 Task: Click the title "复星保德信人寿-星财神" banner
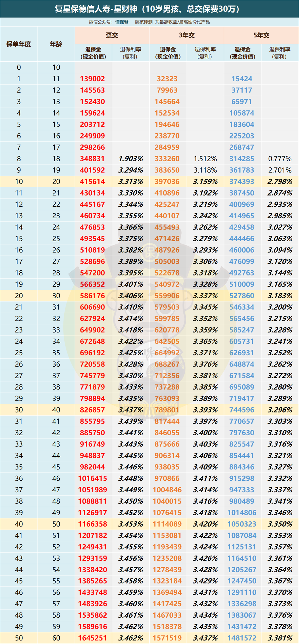pyautogui.click(x=149, y=9)
